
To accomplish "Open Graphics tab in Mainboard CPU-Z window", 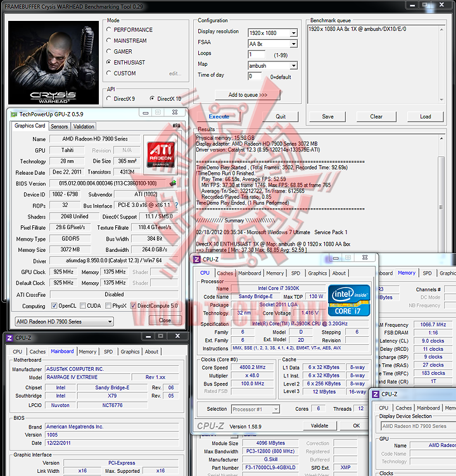I will pos(130,351).
